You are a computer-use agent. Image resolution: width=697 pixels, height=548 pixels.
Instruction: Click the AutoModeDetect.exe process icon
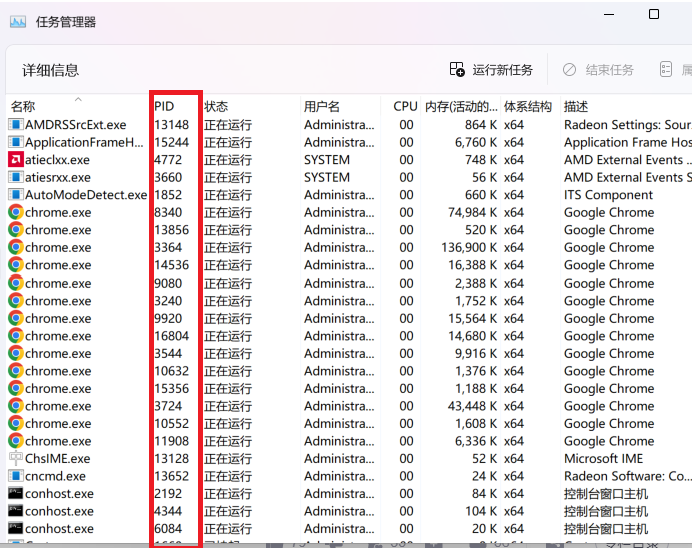pyautogui.click(x=16, y=195)
